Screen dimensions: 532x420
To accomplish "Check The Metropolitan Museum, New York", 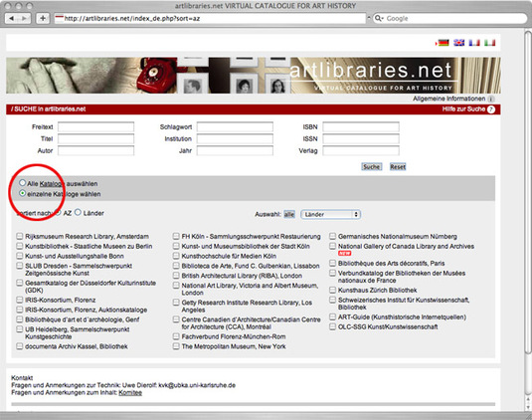I will 176,346.
